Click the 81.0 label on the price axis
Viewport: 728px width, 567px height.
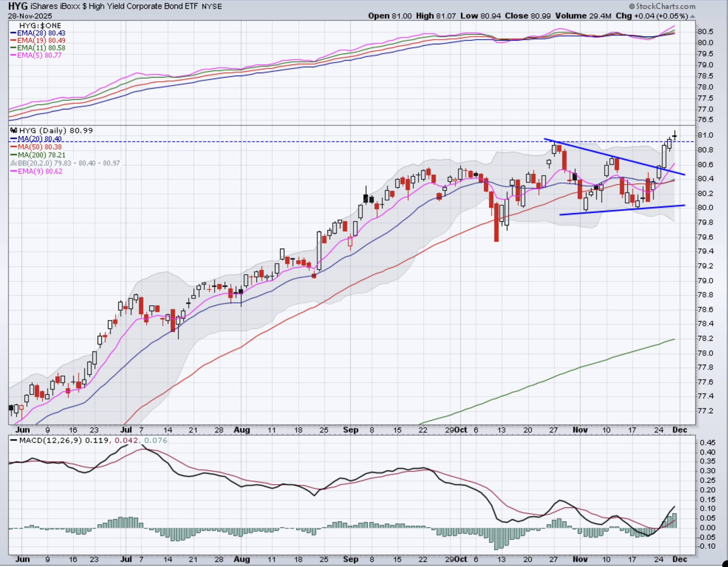[705, 135]
